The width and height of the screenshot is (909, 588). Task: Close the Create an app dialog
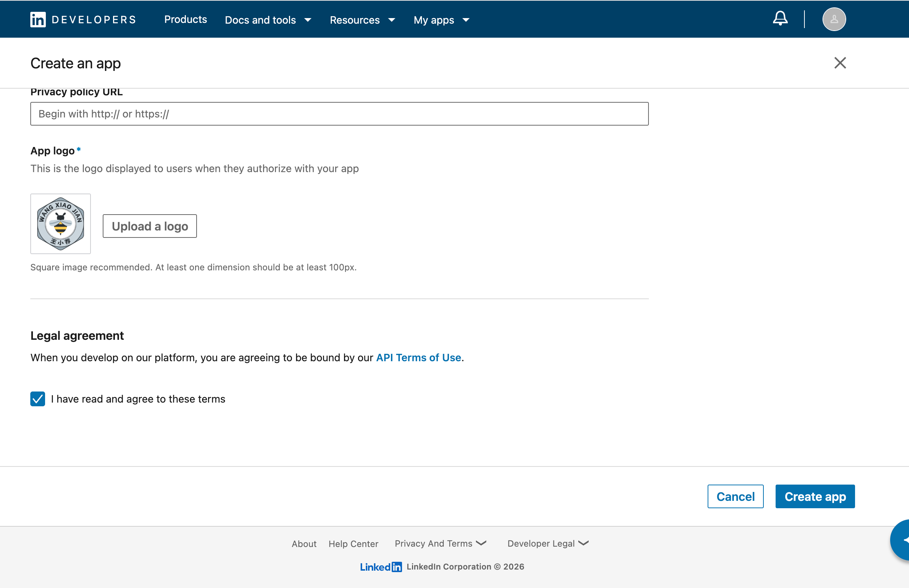tap(840, 63)
